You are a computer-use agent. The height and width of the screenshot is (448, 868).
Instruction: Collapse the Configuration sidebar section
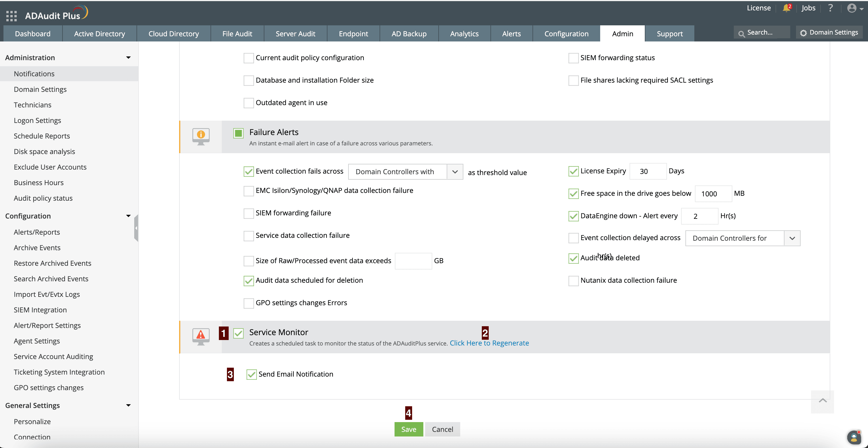128,216
